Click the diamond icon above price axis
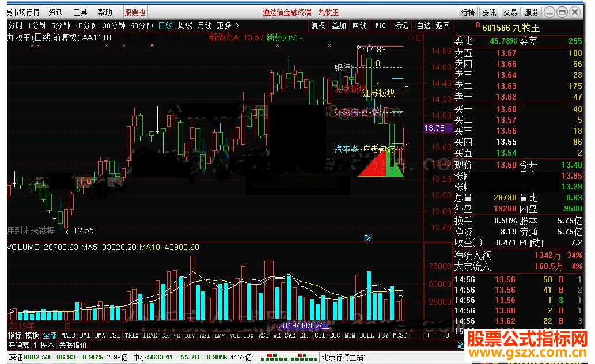Screen dimensions: 595x364 411,37
